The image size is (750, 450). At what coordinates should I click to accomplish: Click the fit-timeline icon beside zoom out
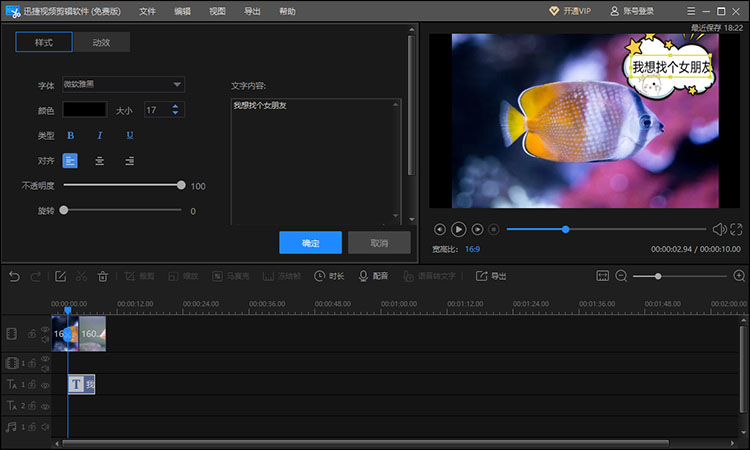point(603,276)
